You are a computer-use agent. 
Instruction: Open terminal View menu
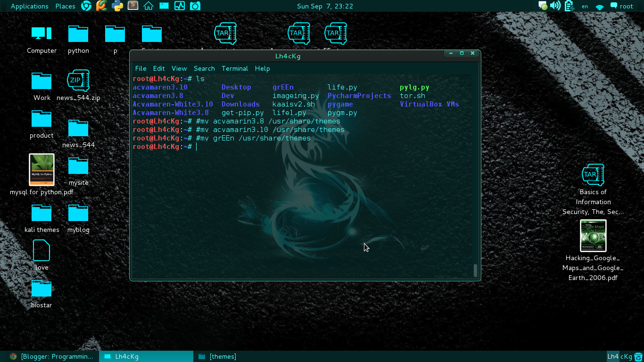pos(179,68)
